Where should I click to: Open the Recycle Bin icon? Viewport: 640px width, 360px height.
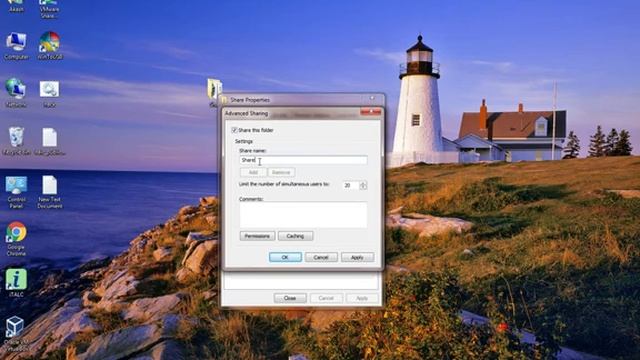16,141
